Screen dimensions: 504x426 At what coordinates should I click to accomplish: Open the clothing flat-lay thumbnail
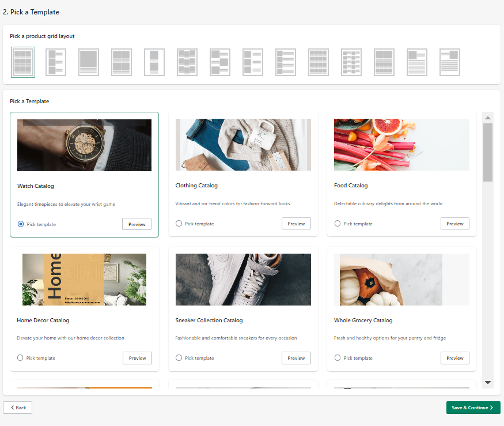tap(243, 145)
